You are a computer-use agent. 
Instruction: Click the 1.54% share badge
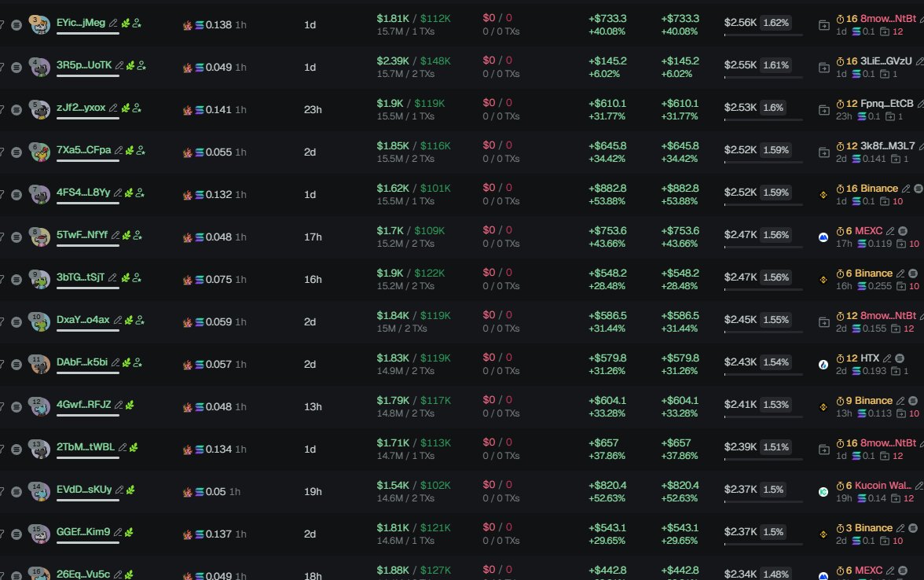pos(775,362)
